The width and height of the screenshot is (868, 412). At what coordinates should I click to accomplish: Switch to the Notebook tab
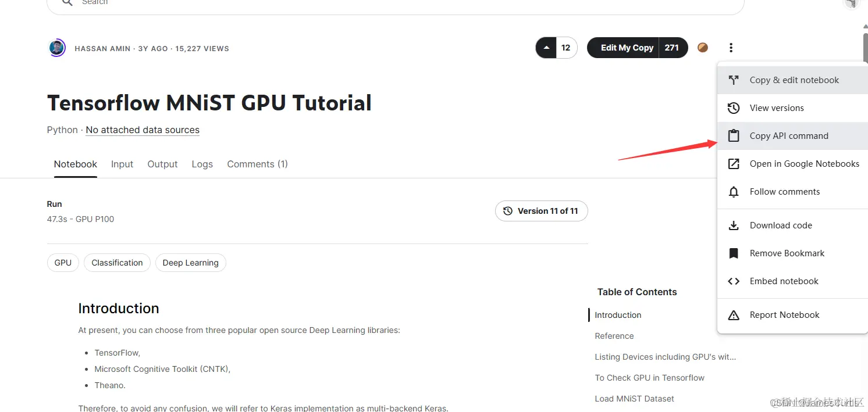[76, 164]
